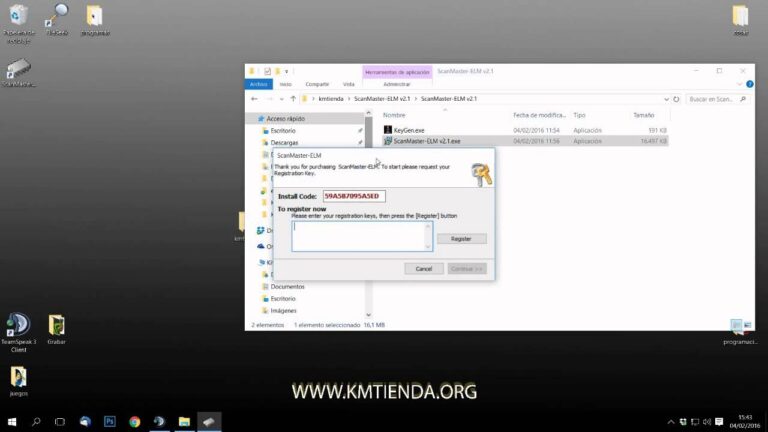Open the volume control in system tray
This screenshot has height=432, width=768.
pos(707,422)
